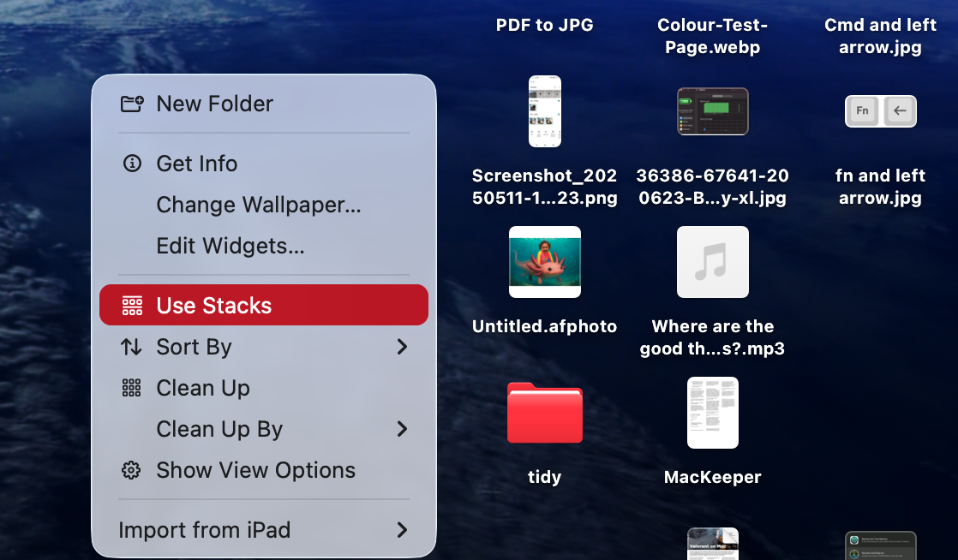Open the Untitled.afphoto image
The image size is (958, 560).
[544, 262]
